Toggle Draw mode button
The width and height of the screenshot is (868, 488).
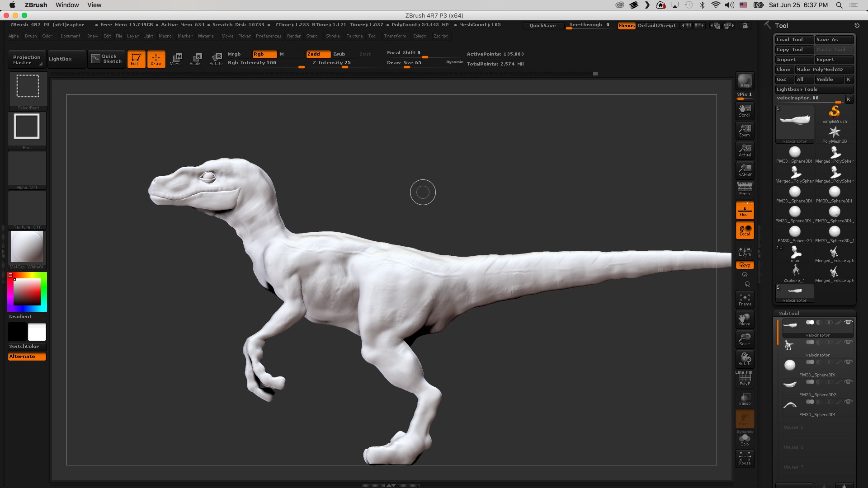156,59
